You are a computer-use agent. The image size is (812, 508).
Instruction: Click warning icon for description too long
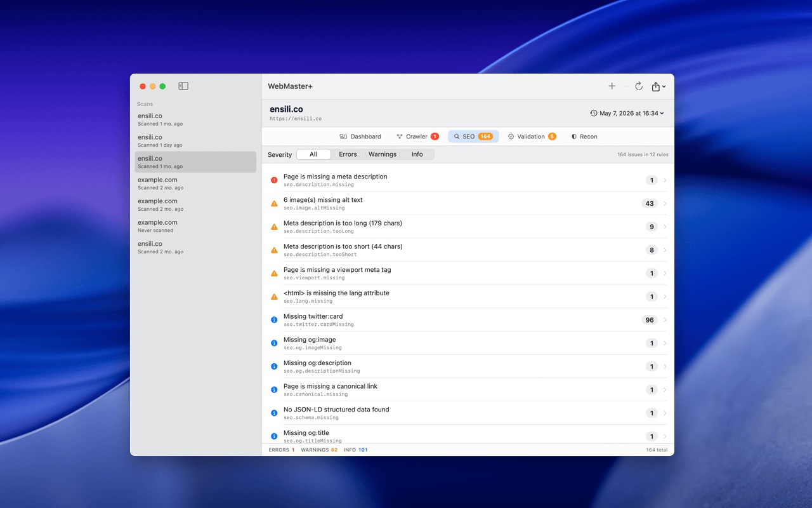tap(274, 227)
